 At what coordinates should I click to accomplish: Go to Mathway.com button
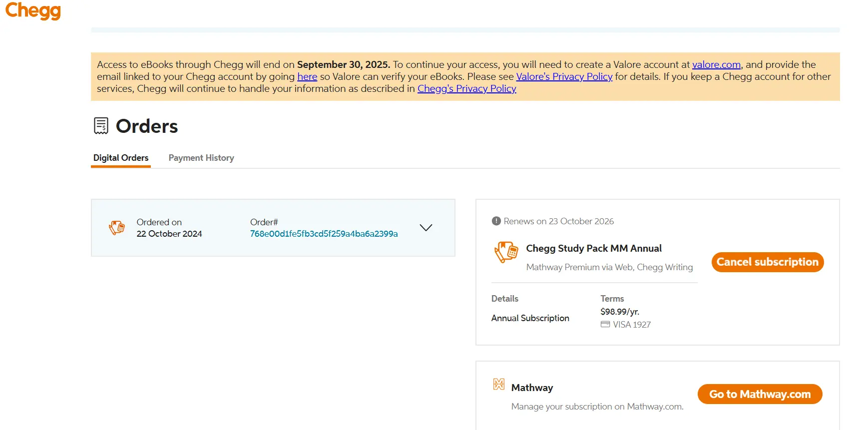760,394
